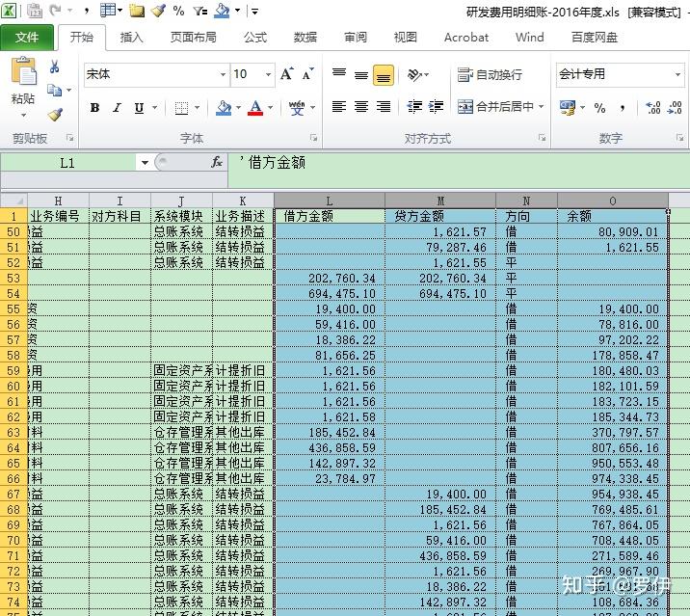Switch to the 插入 Insert tab
690x616 pixels.
tap(131, 38)
